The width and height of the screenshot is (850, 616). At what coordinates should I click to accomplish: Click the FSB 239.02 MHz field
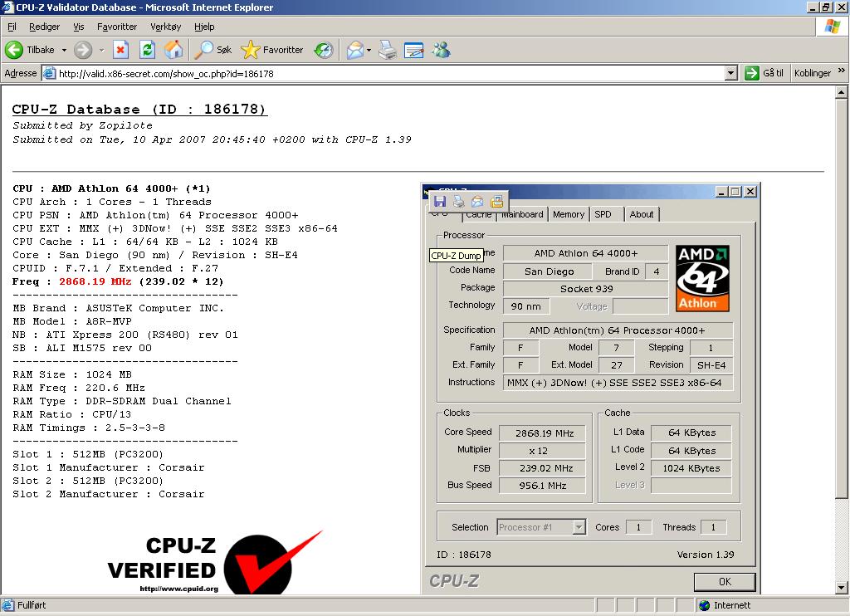click(x=543, y=468)
